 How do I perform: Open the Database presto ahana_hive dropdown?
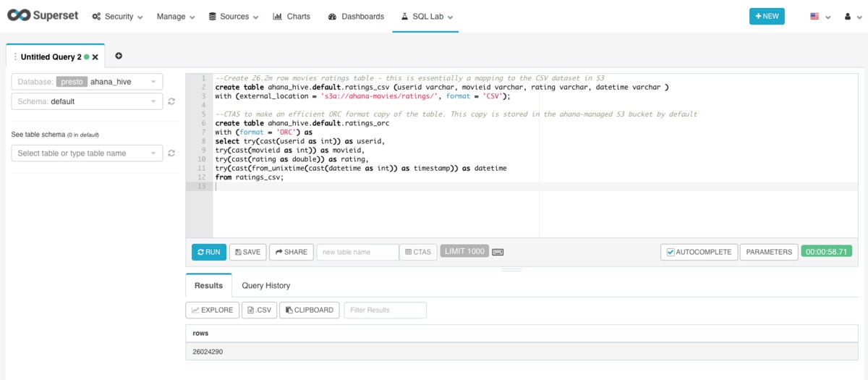(87, 82)
